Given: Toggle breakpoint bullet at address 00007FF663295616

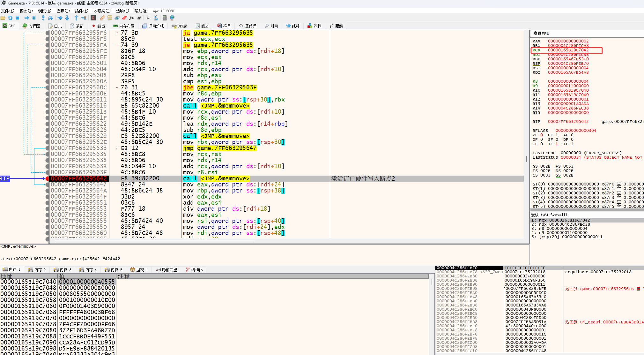Looking at the screenshot, I should click(47, 106).
